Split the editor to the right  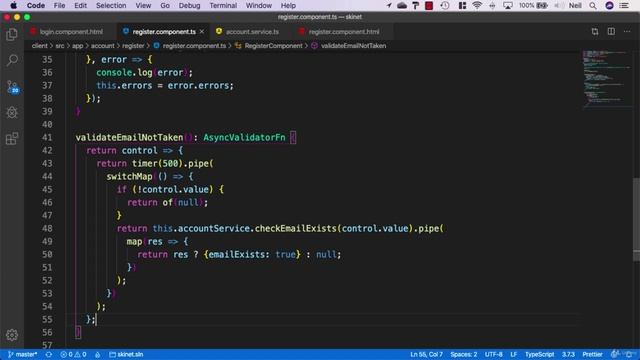point(611,31)
